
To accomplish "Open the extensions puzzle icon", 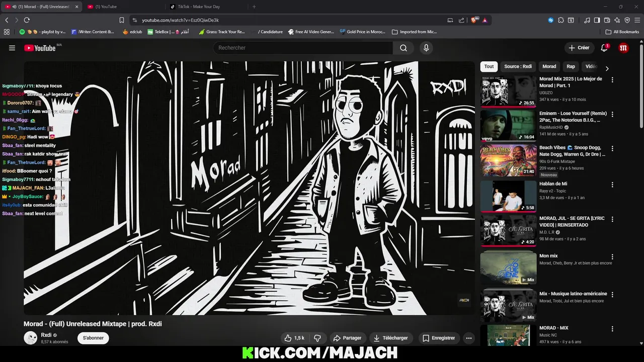I will (561, 20).
